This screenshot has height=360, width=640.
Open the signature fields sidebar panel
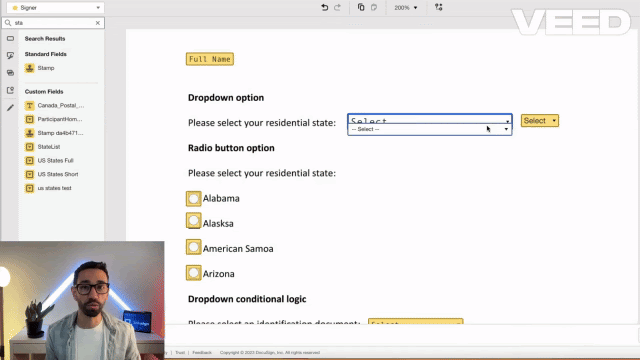10,56
